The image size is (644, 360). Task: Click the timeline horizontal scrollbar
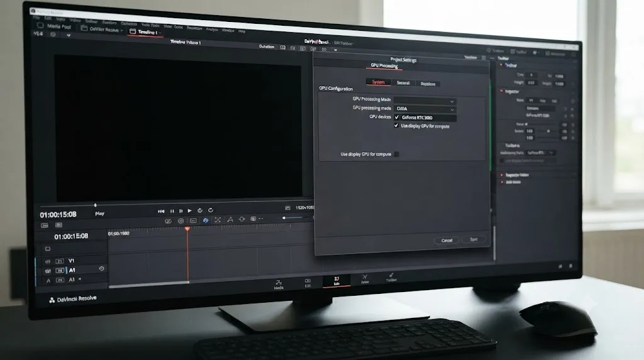coord(148,284)
